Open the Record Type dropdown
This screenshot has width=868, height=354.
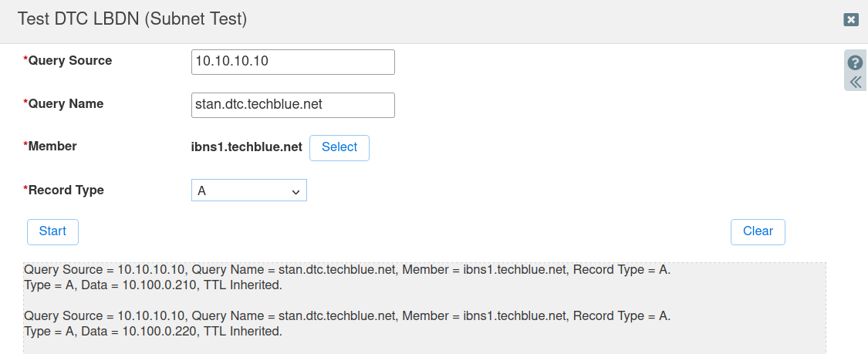click(248, 190)
